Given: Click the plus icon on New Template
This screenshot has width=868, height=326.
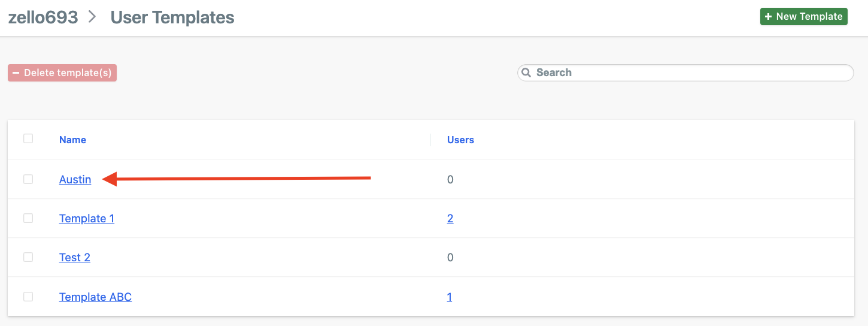Looking at the screenshot, I should click(769, 17).
